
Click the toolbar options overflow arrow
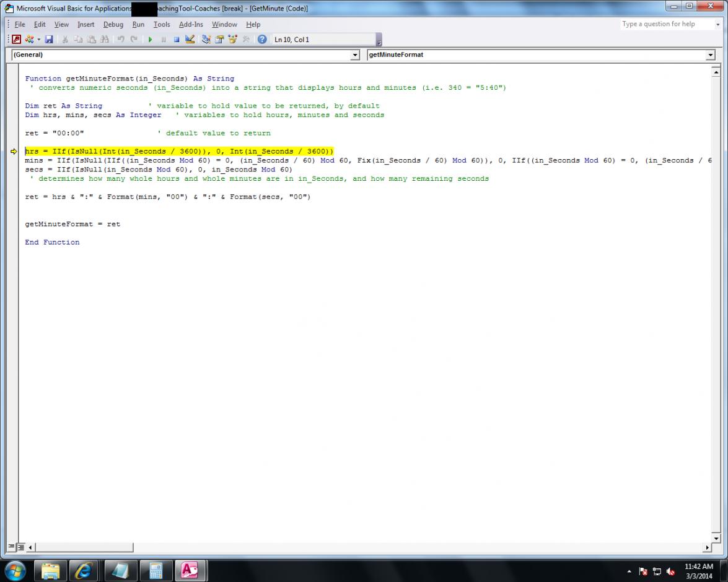click(379, 40)
